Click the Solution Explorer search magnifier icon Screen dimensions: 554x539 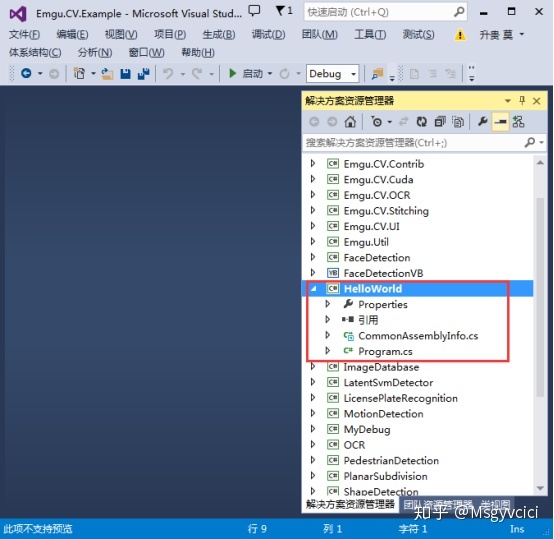[x=530, y=142]
